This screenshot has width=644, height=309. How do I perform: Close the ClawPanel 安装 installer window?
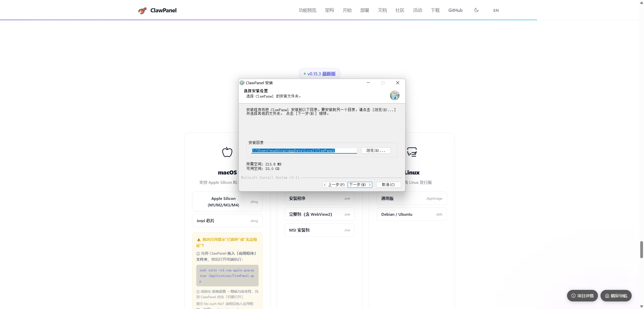[x=398, y=83]
